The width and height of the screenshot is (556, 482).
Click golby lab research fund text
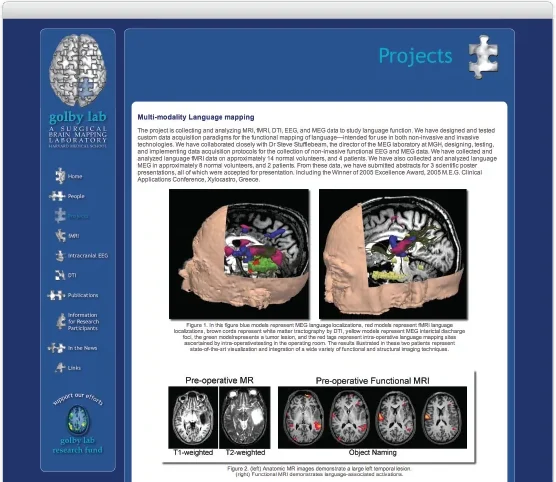(77, 445)
